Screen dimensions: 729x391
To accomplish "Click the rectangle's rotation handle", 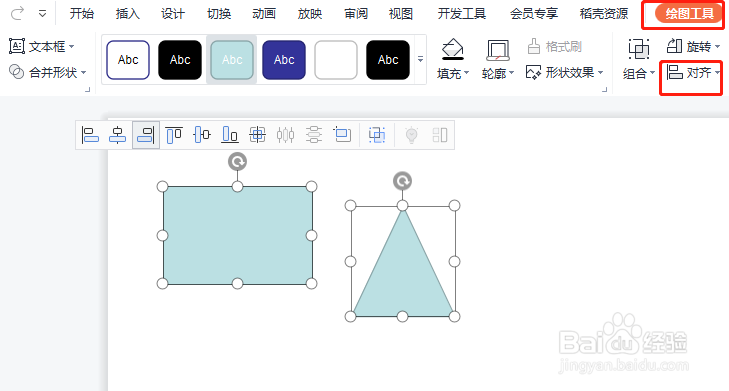I will [x=238, y=162].
